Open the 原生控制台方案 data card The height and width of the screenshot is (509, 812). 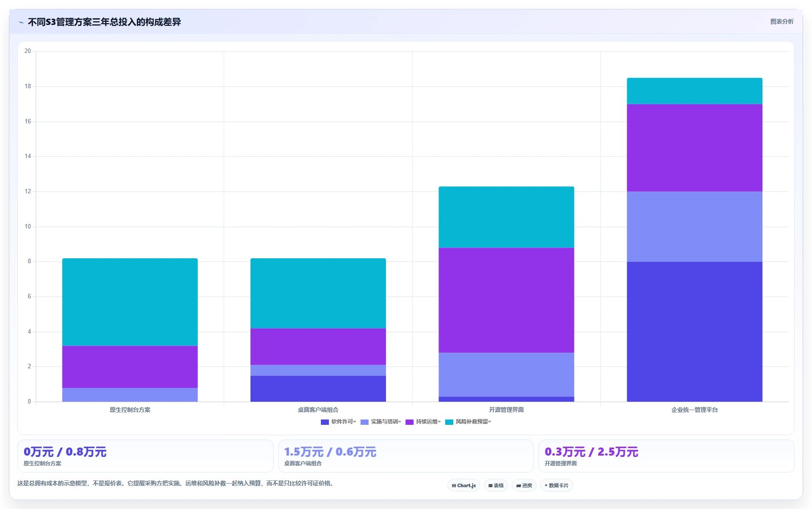pyautogui.click(x=145, y=456)
